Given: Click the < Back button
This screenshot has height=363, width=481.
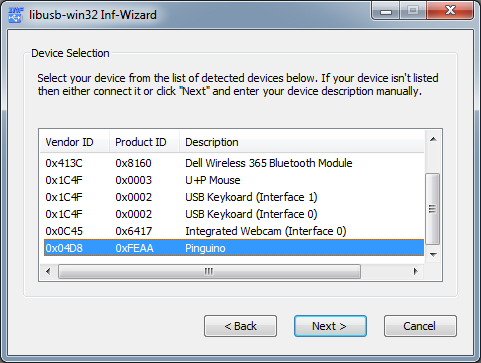Looking at the screenshot, I should tap(240, 326).
